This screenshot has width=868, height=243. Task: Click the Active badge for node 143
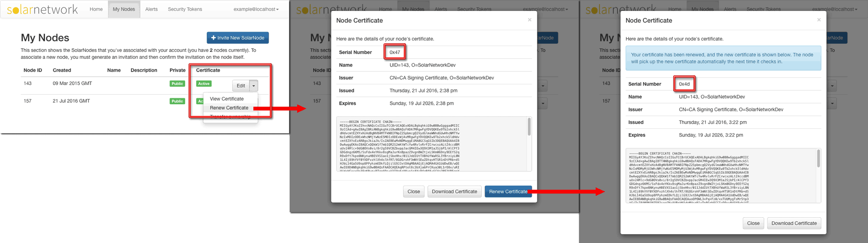204,84
